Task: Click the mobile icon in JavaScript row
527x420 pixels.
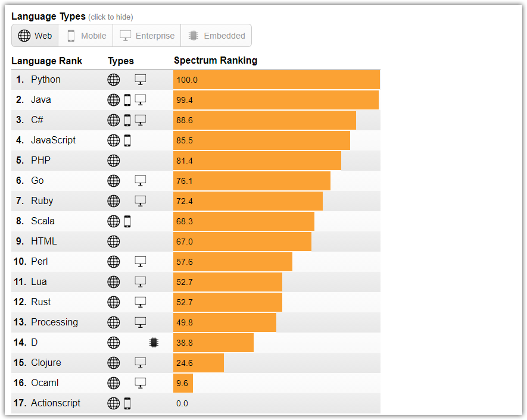Action: pos(127,140)
